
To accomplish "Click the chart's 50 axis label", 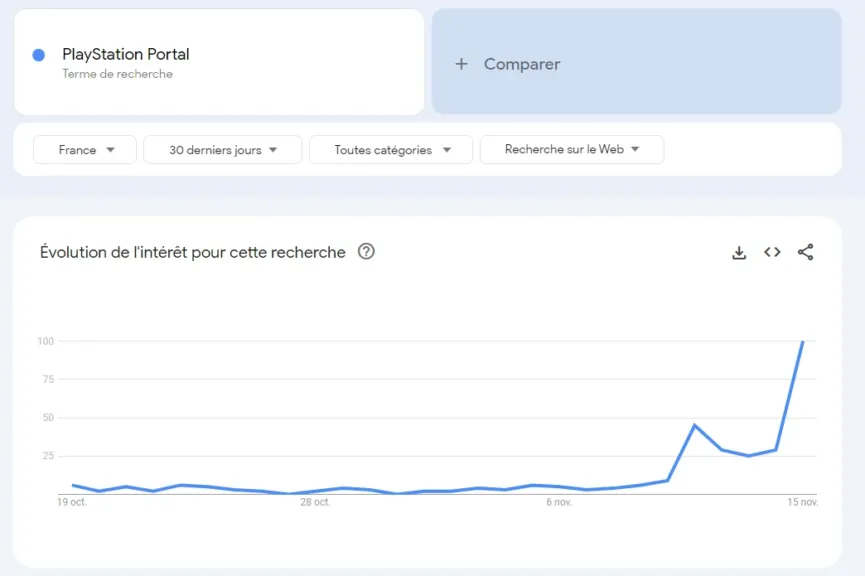I will 49,418.
